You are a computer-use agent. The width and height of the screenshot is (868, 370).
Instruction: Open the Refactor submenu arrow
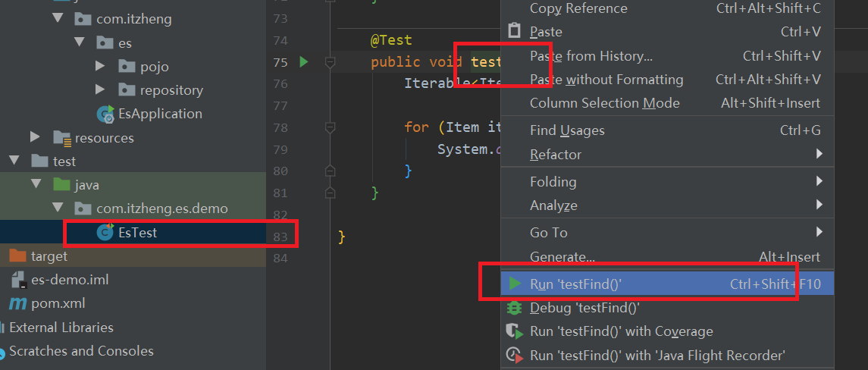pyautogui.click(x=819, y=154)
